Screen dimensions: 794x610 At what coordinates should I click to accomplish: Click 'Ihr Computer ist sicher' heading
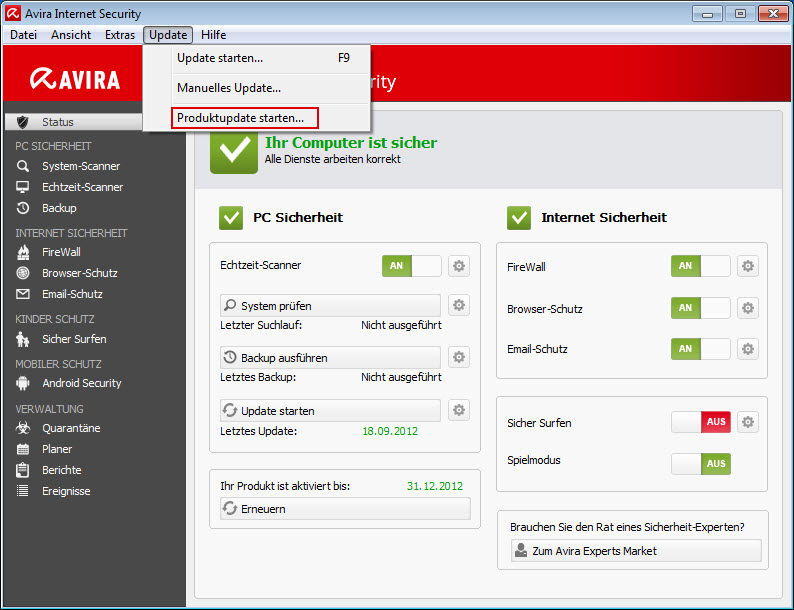pyautogui.click(x=351, y=143)
